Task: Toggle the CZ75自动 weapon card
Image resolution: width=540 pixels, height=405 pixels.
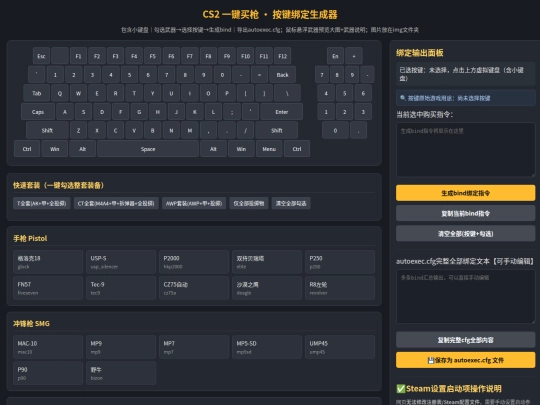Action: (194, 288)
